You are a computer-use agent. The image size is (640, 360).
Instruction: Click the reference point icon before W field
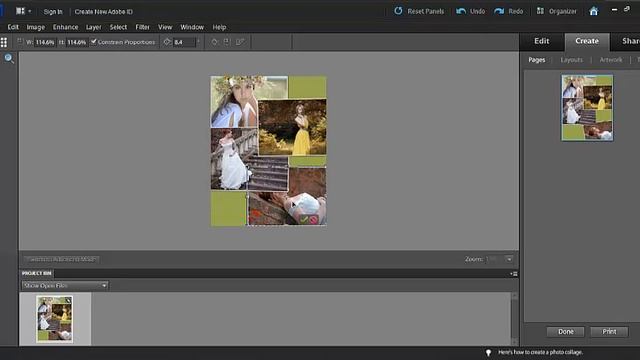[x=20, y=42]
